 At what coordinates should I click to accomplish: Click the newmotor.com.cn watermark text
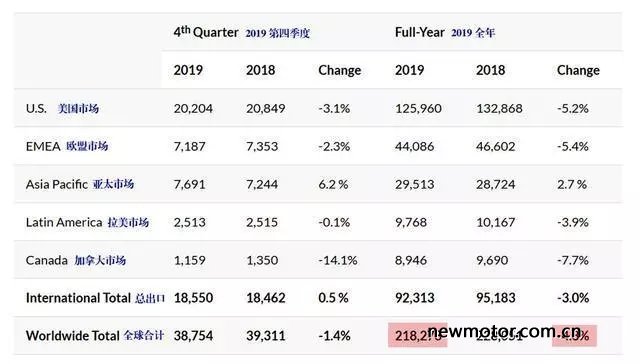[504, 331]
